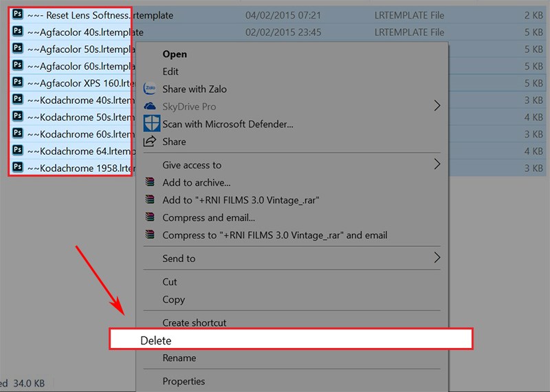Click the WinRAR icon next to Add to archive
This screenshot has height=392, width=550.
[x=150, y=182]
